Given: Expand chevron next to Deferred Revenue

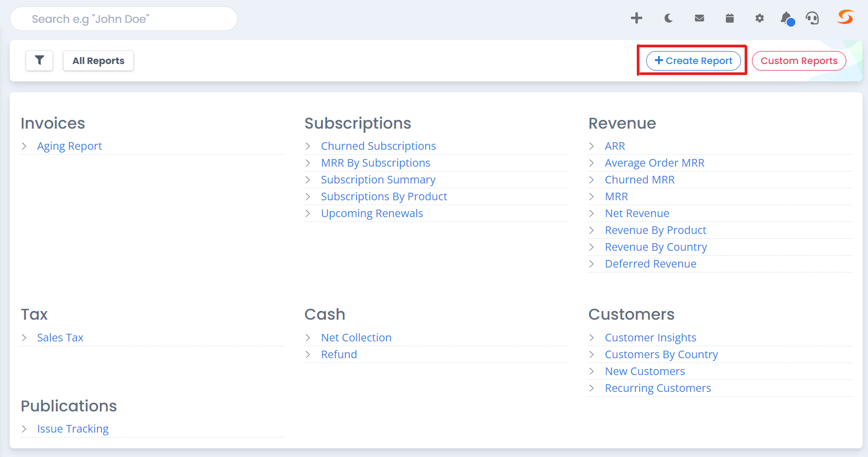Looking at the screenshot, I should (592, 264).
